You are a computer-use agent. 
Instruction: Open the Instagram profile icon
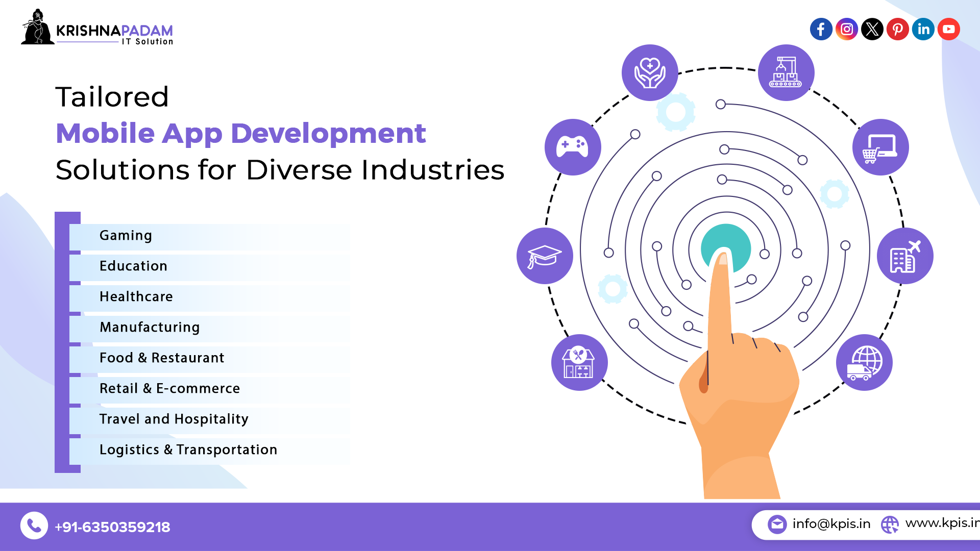tap(845, 29)
